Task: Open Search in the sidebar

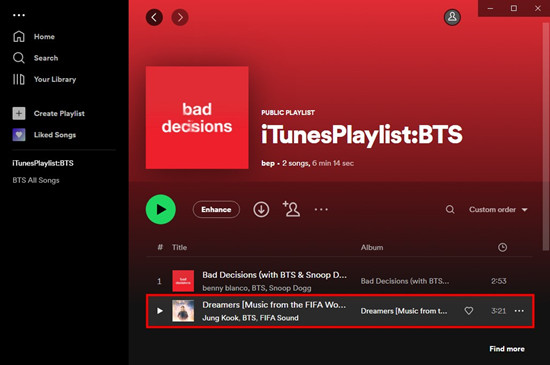Action: pyautogui.click(x=35, y=58)
